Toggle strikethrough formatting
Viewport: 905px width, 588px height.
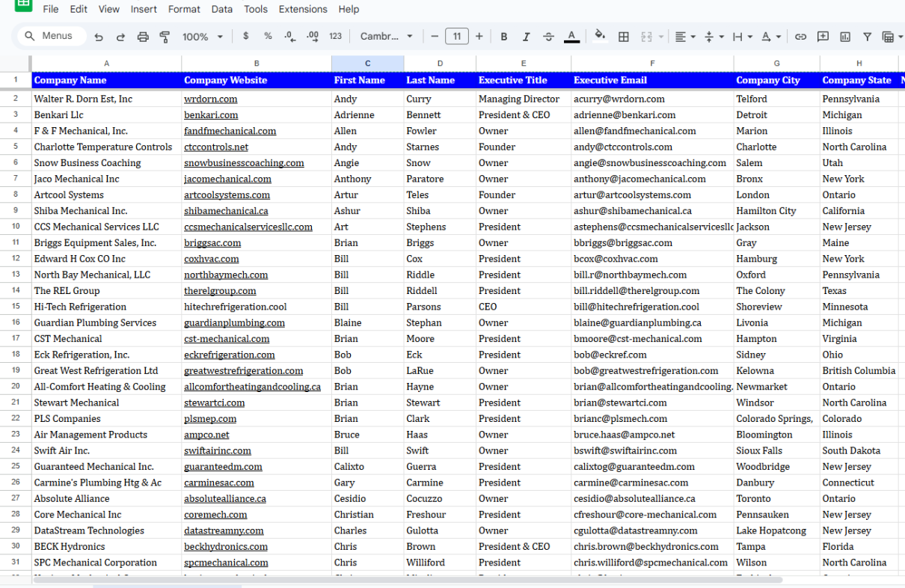click(x=549, y=37)
